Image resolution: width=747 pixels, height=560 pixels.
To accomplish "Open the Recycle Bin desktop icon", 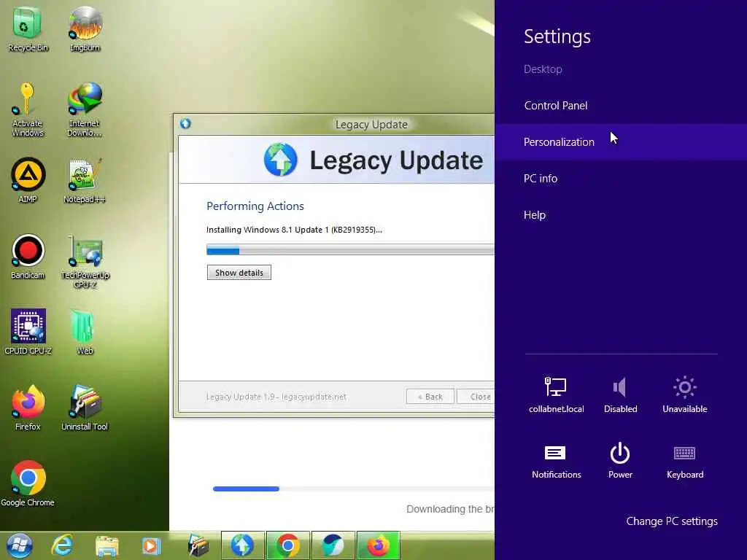I will coord(27,28).
